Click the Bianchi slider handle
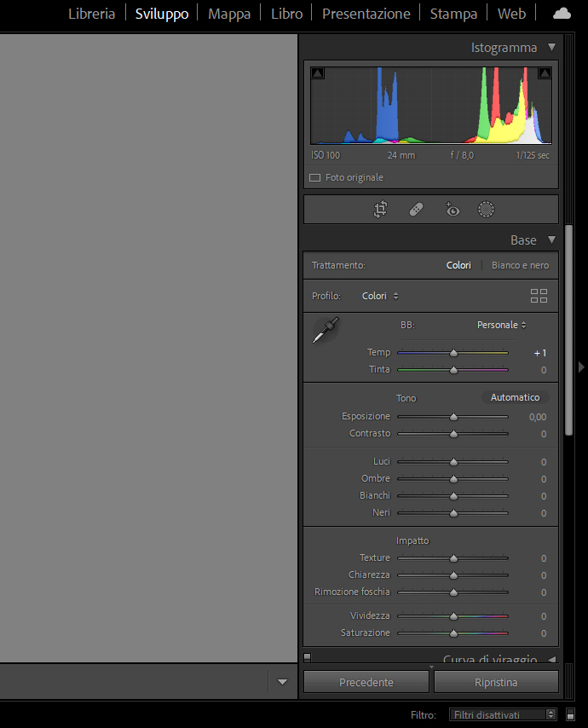Screen dimensions: 588x728 [453, 496]
